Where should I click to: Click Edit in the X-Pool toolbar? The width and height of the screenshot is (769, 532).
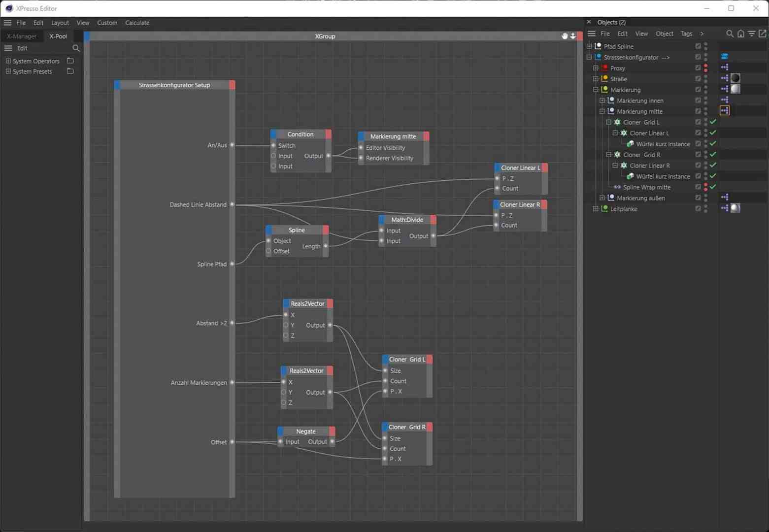[22, 48]
